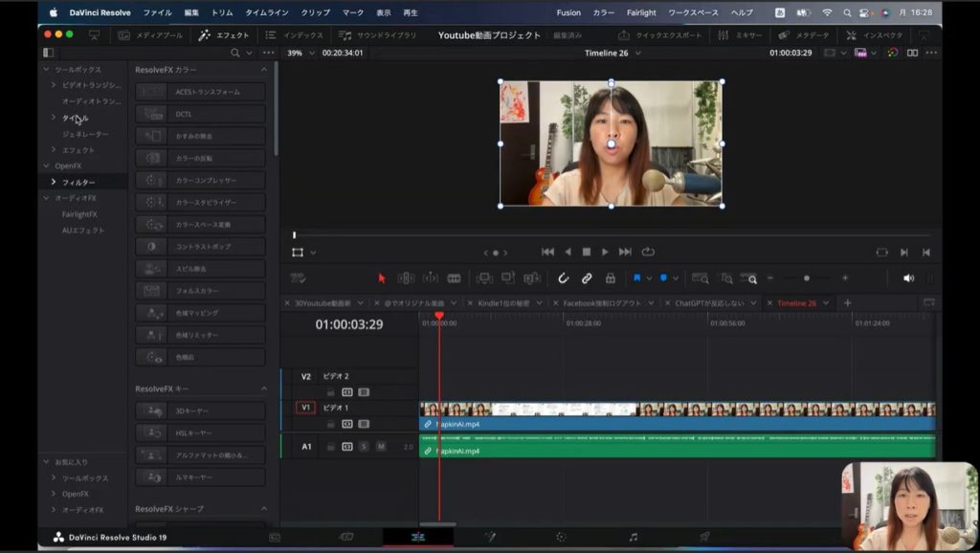The height and width of the screenshot is (553, 980).
Task: Activate the blade edit mode tool
Action: pyautogui.click(x=454, y=278)
